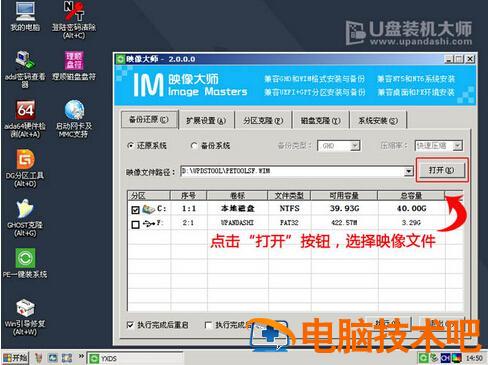The height and width of the screenshot is (365, 488).
Task: Click the 总容量 column header
Action: (x=411, y=196)
